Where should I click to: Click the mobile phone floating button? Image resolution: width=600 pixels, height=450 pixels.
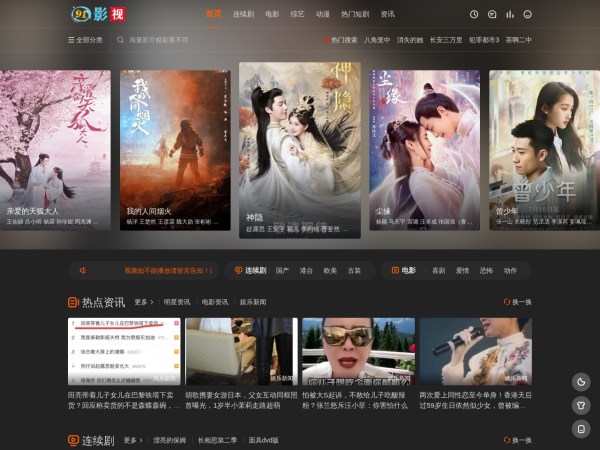tap(581, 429)
